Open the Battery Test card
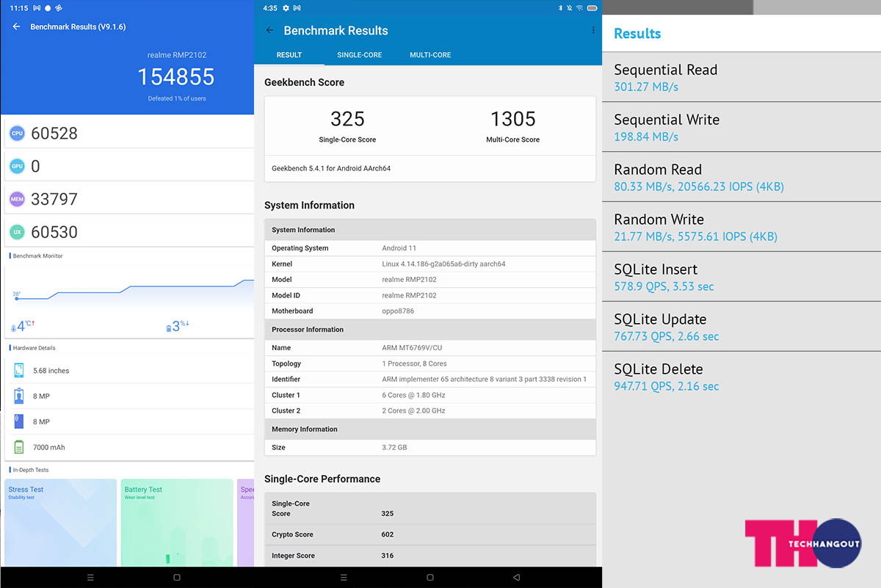Screen dimensions: 881x588 pyautogui.click(x=176, y=523)
